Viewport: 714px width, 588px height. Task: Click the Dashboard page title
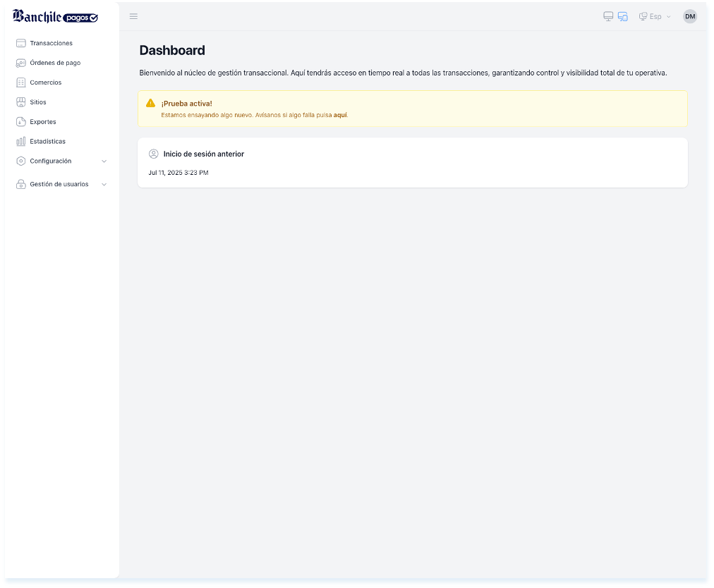point(172,50)
